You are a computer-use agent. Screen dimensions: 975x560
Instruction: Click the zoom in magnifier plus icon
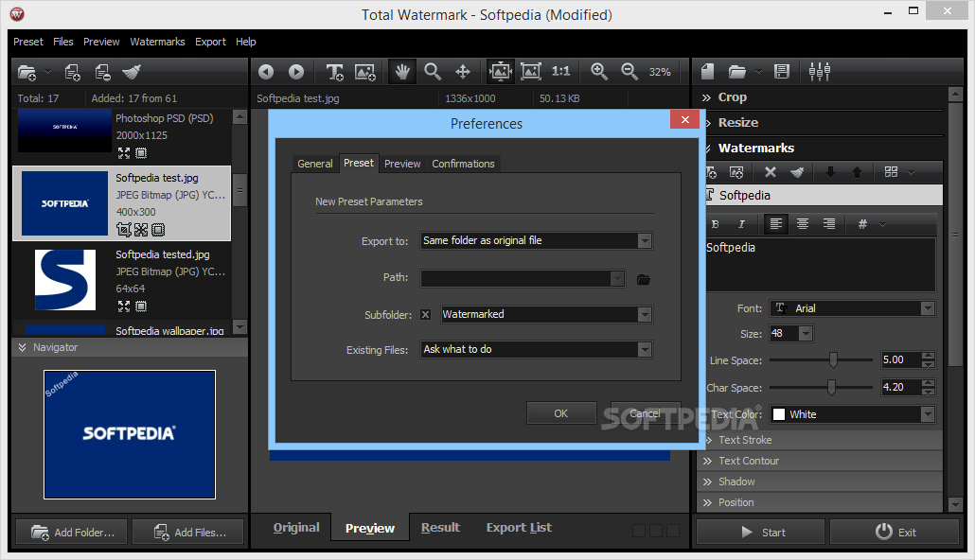[x=599, y=72]
